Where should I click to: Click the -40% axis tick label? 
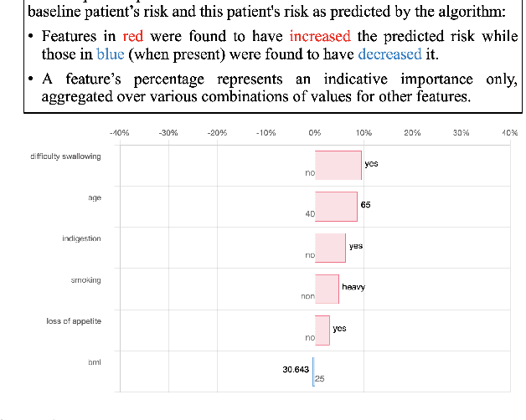(119, 133)
